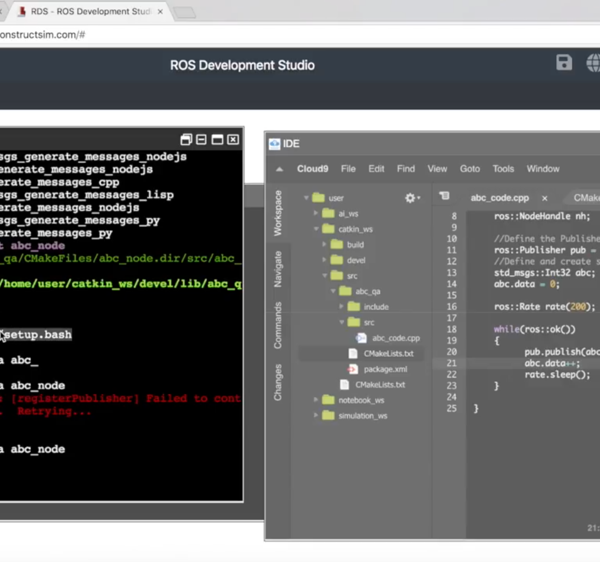This screenshot has width=600, height=562.
Task: Click the package.xml file icon
Action: pos(352,369)
